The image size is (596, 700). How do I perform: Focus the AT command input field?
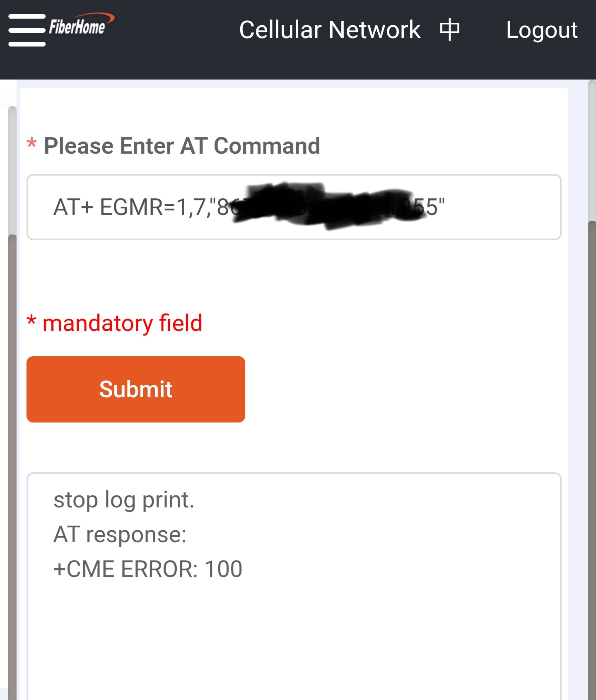pos(497,207)
